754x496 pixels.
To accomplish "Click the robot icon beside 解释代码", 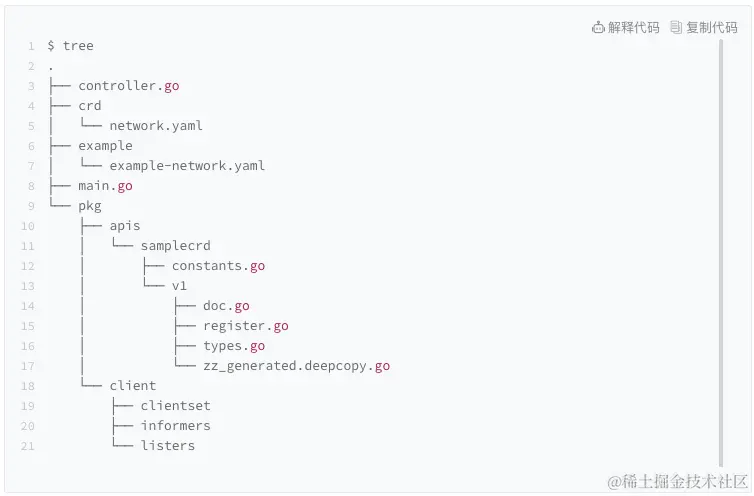I will 599,27.
